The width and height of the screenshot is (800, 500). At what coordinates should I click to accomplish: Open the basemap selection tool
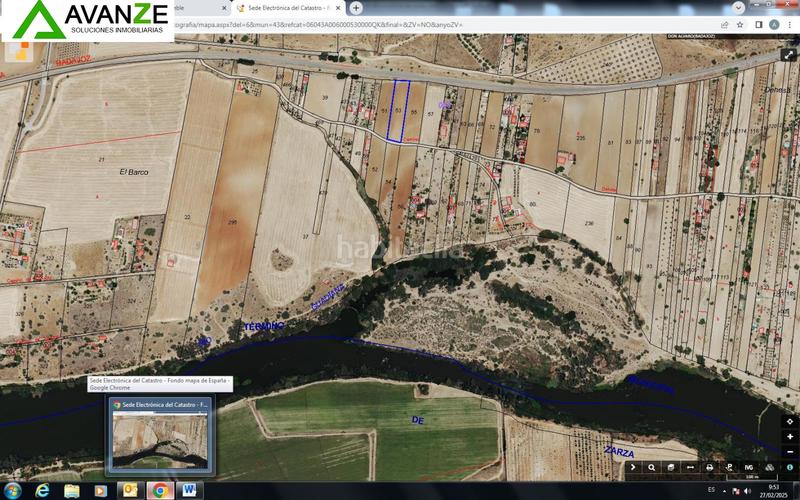[x=768, y=467]
